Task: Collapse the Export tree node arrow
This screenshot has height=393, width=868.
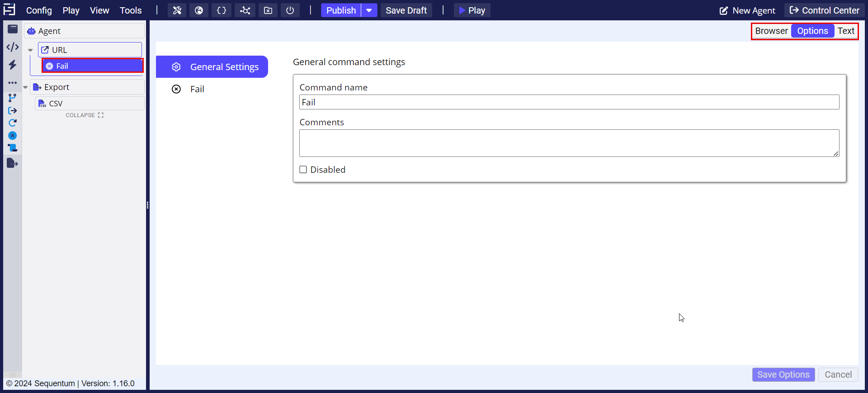Action: (26, 87)
